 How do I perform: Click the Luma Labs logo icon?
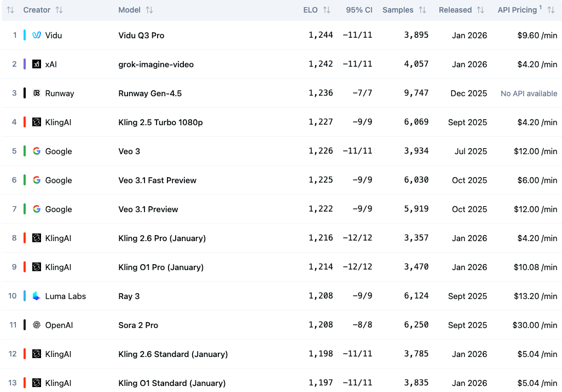(x=37, y=296)
